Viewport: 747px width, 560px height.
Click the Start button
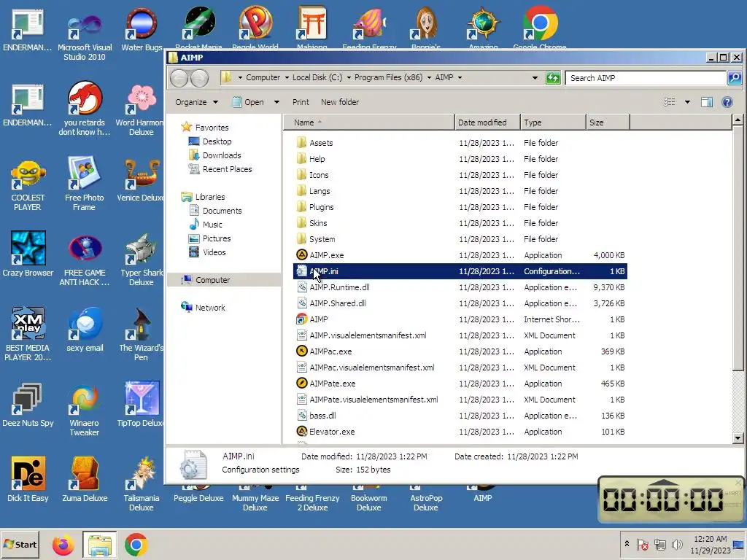click(20, 544)
